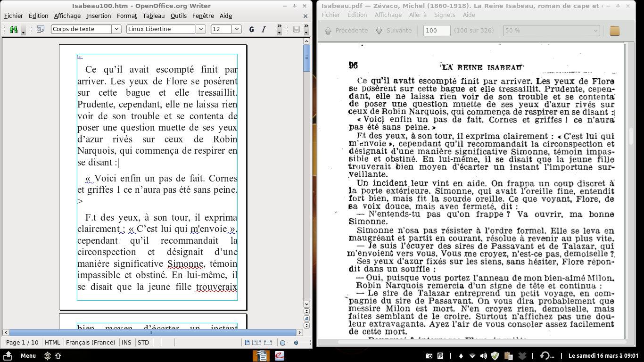Viewport: 644px width, 362px height.
Task: Close the document with the menu bar X
Action: (x=306, y=16)
